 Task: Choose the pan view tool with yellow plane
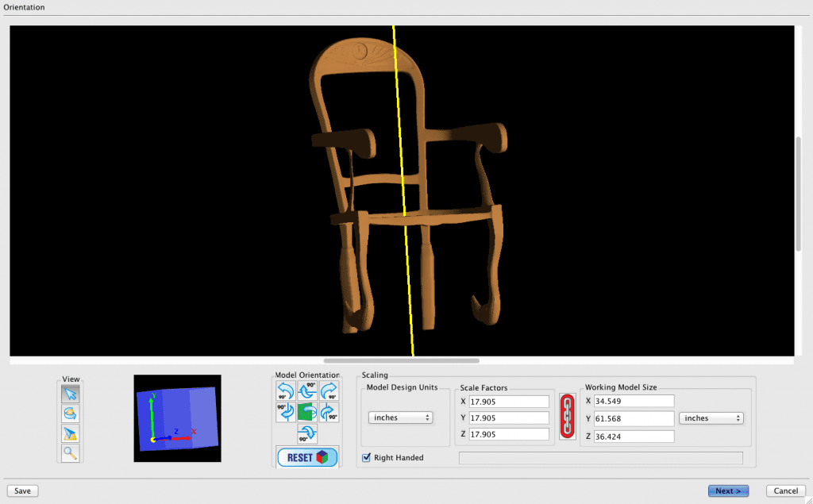(x=71, y=433)
